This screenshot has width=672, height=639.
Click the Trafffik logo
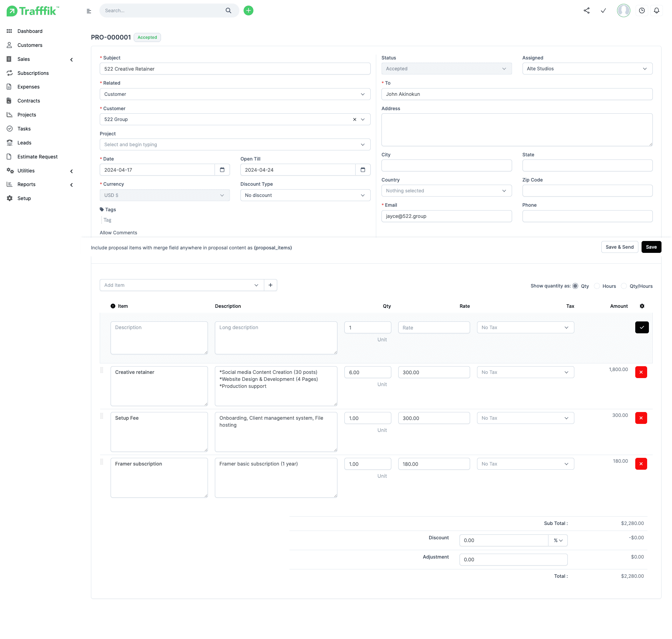[33, 11]
